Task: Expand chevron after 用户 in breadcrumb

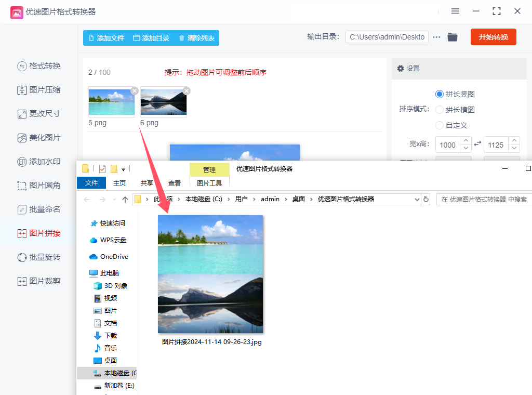Action: 254,199
